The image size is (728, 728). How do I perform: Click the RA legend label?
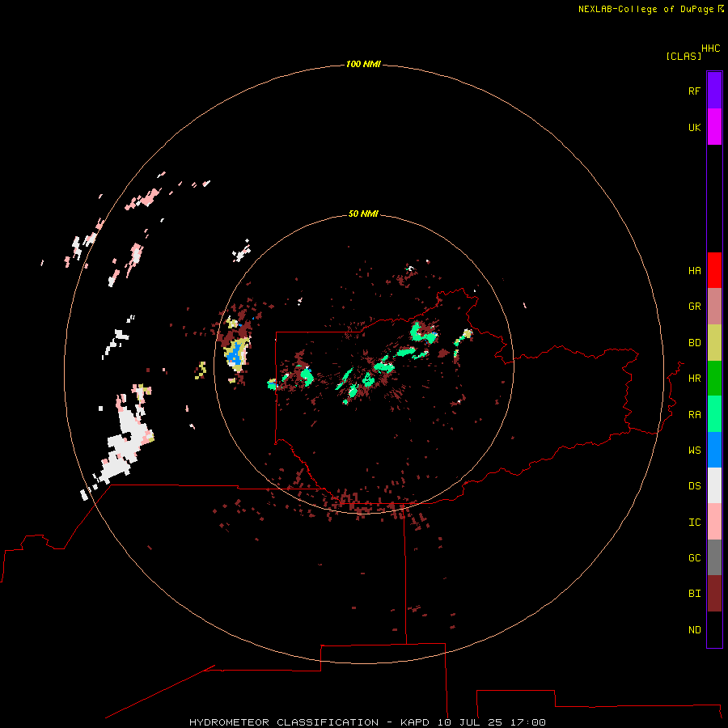coord(694,415)
